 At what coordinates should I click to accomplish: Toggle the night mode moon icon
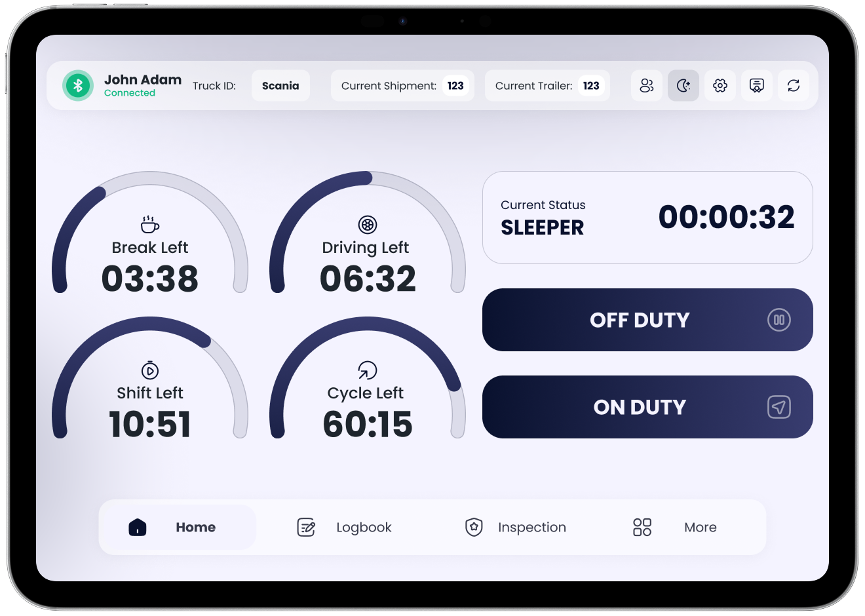click(683, 85)
